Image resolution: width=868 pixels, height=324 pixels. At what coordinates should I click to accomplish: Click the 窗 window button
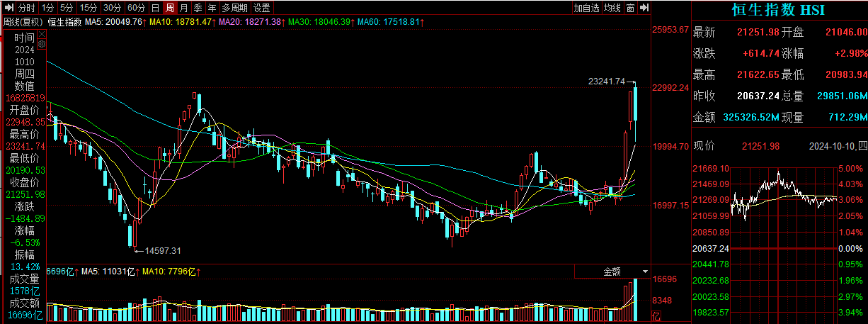[x=629, y=8]
